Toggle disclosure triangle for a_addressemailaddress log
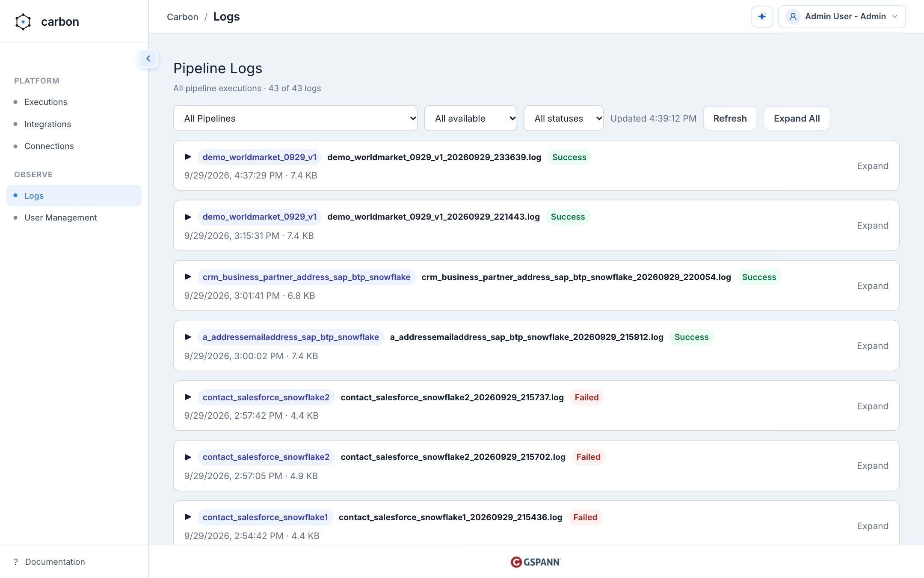This screenshot has width=924, height=578. (x=188, y=337)
